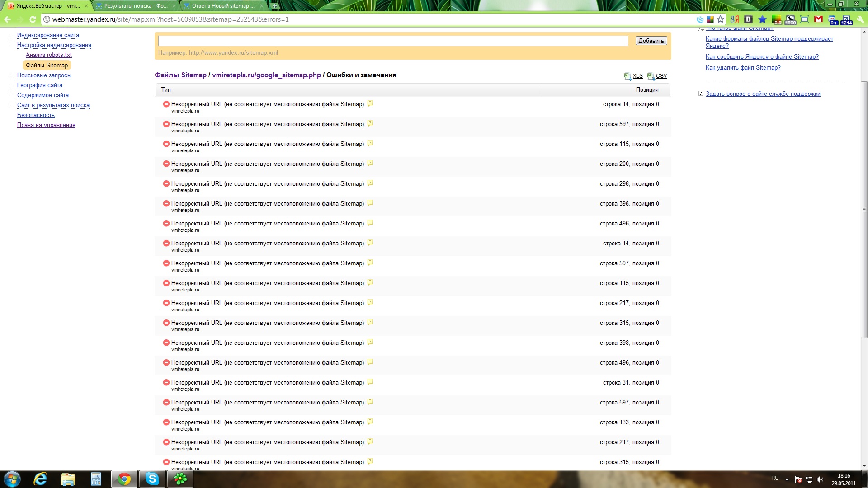Click the browser Back arrow
Viewport: 868px width, 488px height.
7,19
